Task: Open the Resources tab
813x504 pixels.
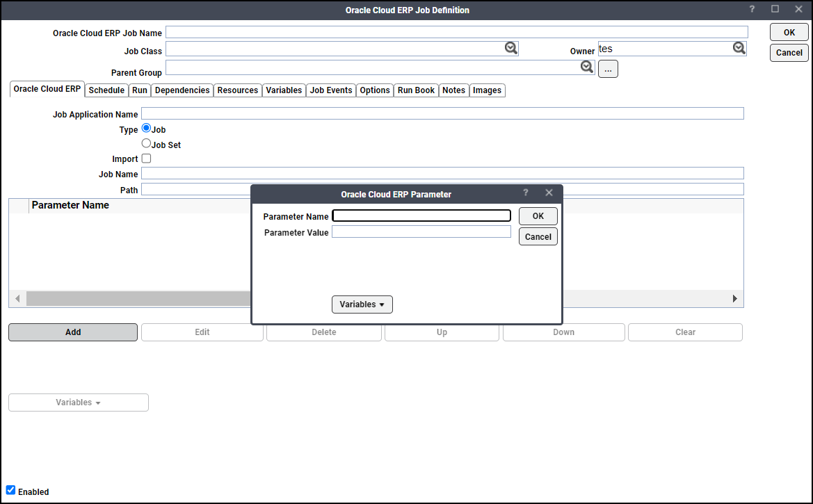Action: [237, 90]
